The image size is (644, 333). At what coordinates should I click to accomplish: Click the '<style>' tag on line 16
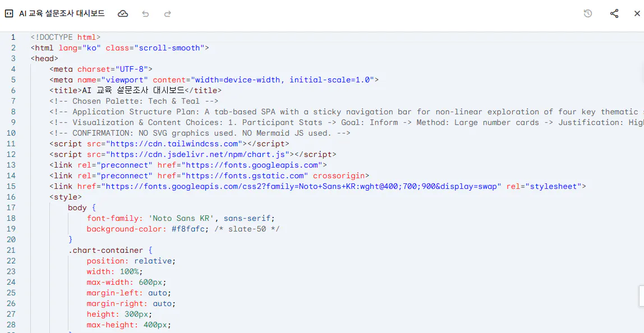(x=66, y=197)
